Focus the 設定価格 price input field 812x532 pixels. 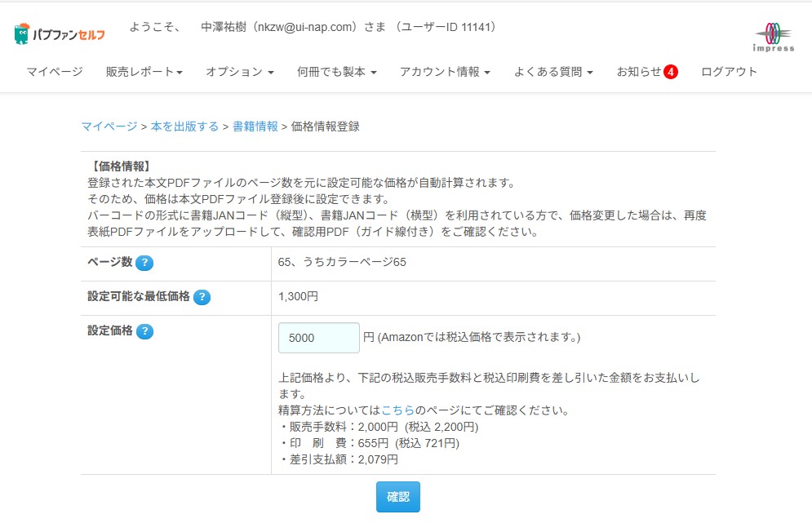[318, 338]
